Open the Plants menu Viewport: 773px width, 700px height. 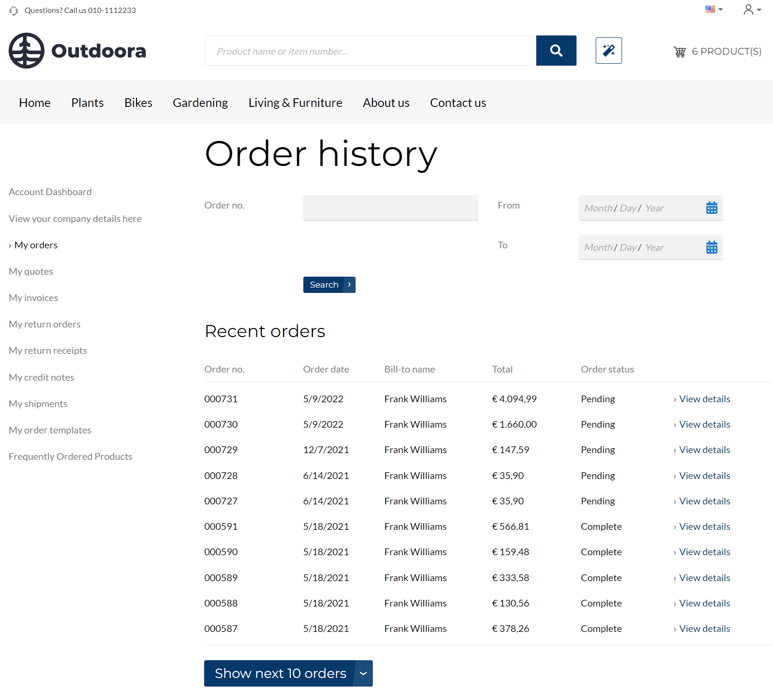[x=87, y=102]
